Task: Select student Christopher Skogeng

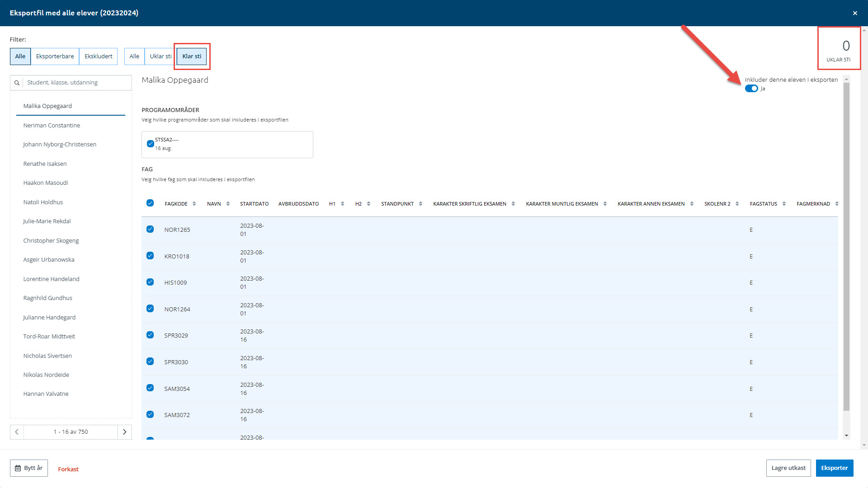Action: pyautogui.click(x=71, y=240)
